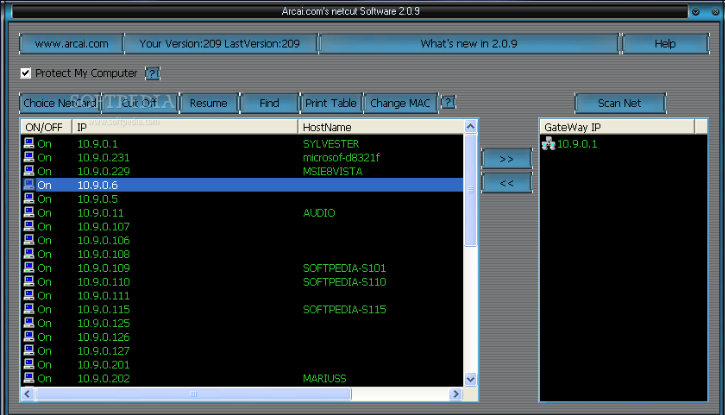The height and width of the screenshot is (415, 725).
Task: Click the gateway network icon for 10.9.0.1
Action: coord(547,144)
